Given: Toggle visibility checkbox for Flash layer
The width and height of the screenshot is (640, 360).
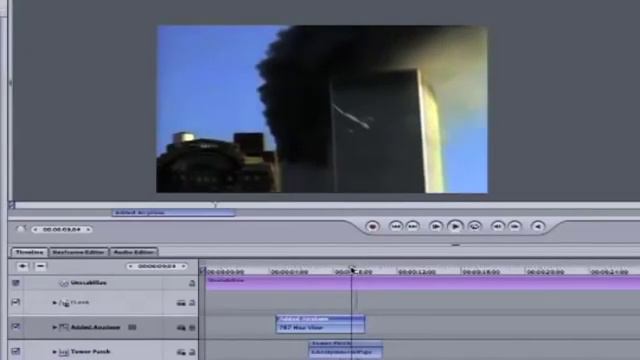Looking at the screenshot, I should point(16,302).
